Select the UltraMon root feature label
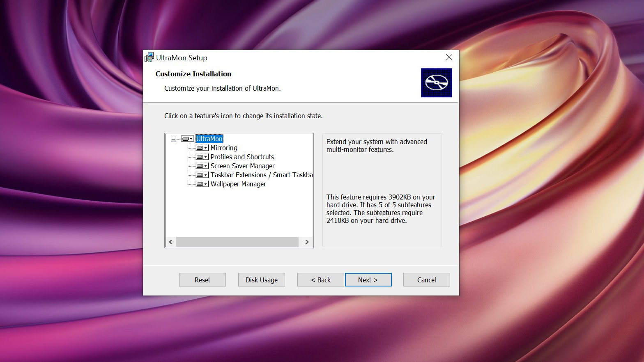The image size is (644, 362). pyautogui.click(x=209, y=139)
